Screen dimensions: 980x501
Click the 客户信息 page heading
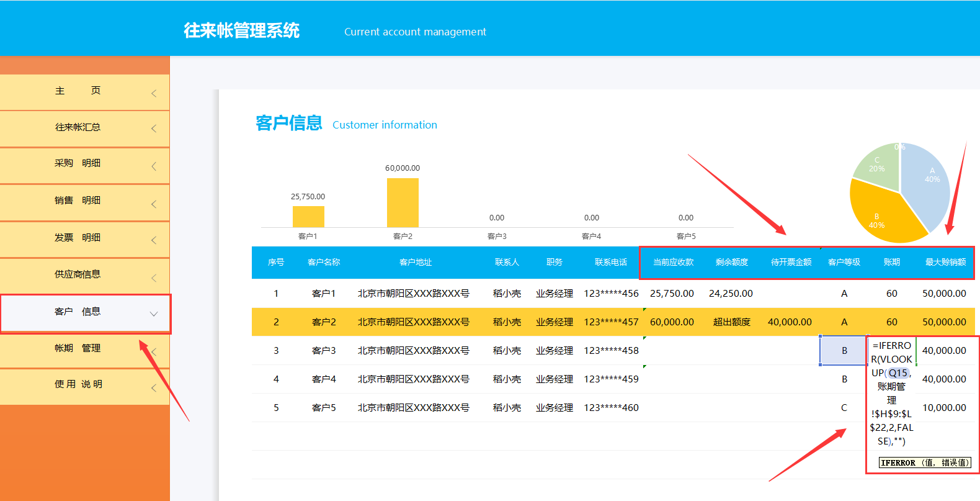289,123
